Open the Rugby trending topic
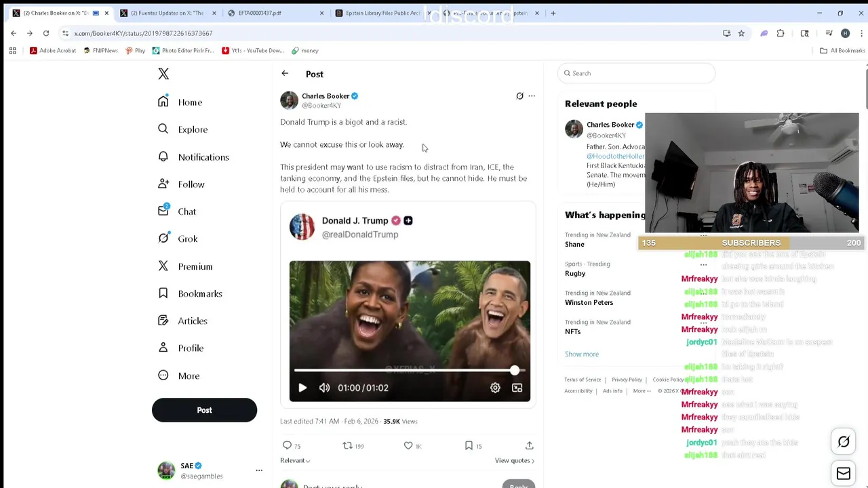The image size is (868, 488). coord(575,273)
